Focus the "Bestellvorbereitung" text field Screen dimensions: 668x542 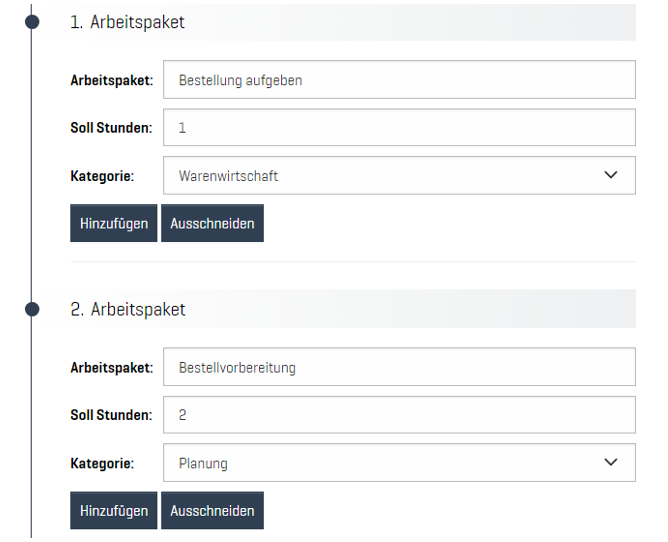click(x=398, y=367)
